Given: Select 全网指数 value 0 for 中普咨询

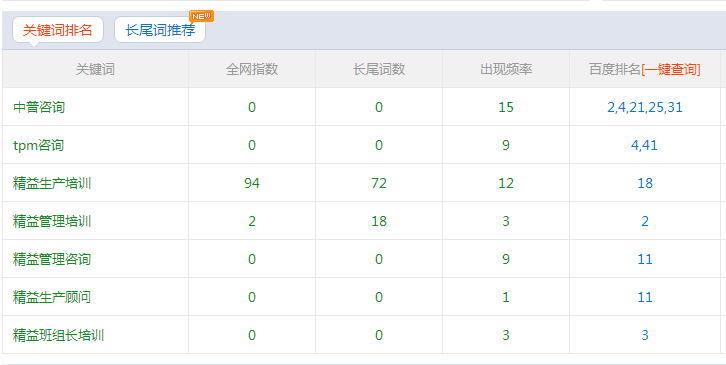Looking at the screenshot, I should 252,107.
